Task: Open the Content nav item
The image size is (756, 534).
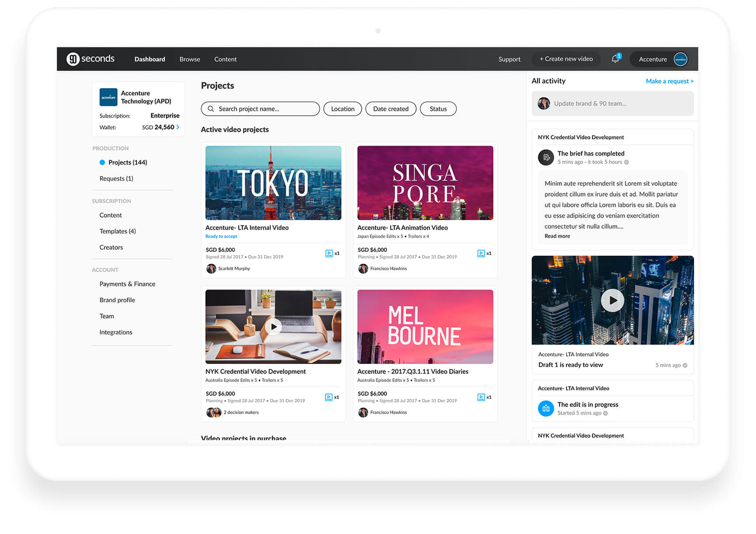Action: (225, 59)
